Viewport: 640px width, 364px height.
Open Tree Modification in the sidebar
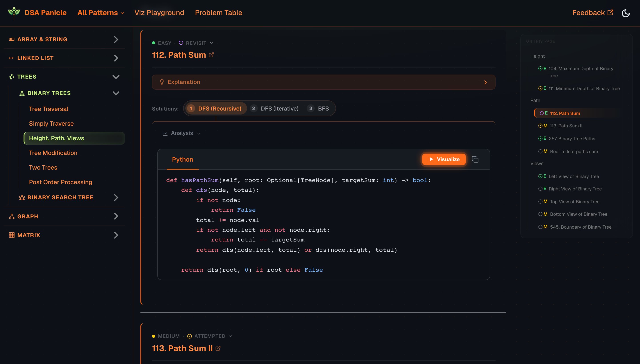point(53,153)
